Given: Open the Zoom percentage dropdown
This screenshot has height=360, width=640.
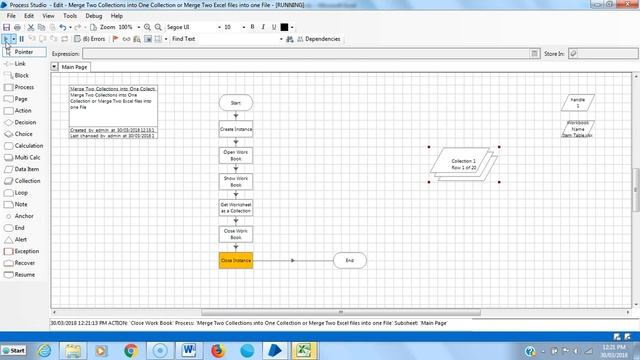Looking at the screenshot, I should click(x=139, y=27).
